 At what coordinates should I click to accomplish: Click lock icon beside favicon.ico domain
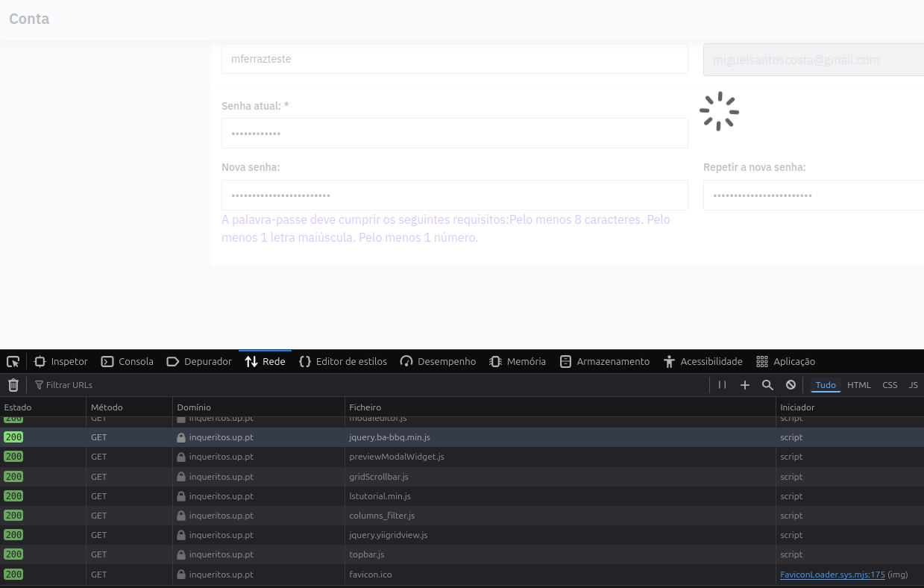[180, 575]
